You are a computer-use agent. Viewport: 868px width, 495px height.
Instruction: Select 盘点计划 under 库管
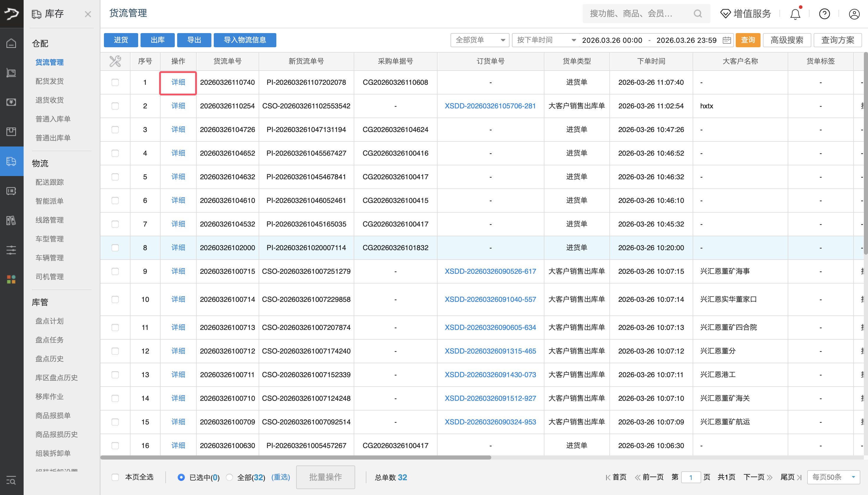[x=49, y=320]
